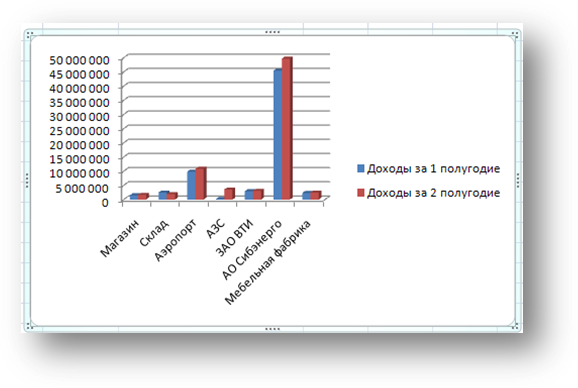Click the 30 000 000 axis value

(80, 116)
